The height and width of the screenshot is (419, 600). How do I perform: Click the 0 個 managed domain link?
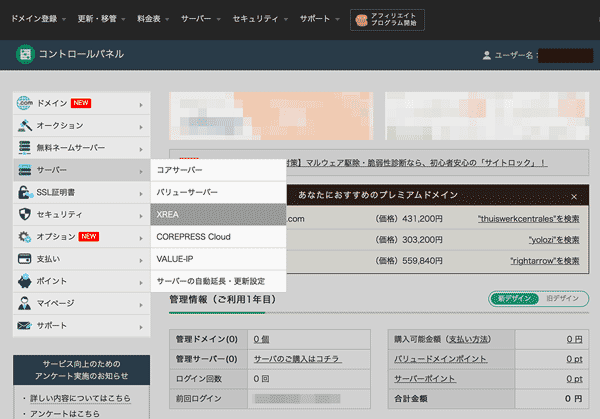[261, 339]
